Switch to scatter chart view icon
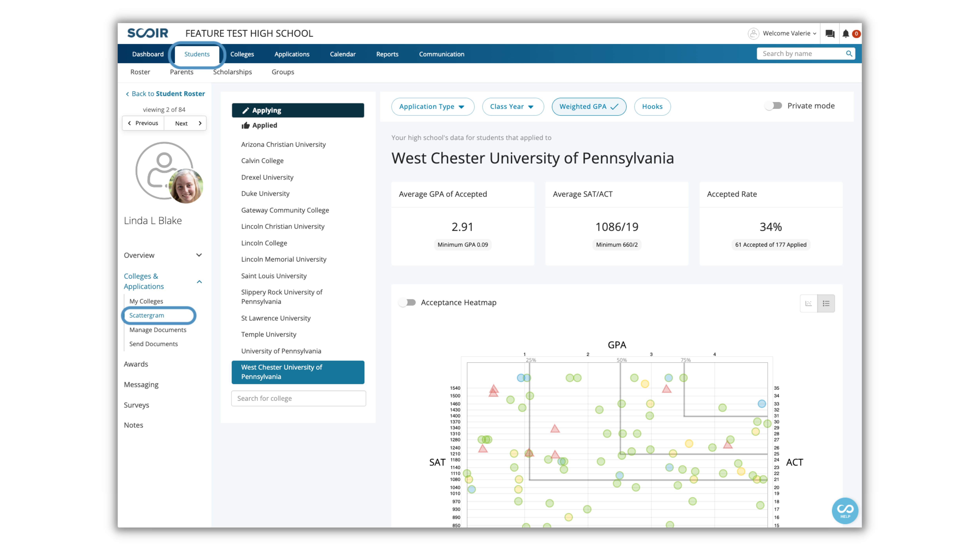This screenshot has width=980, height=551. [808, 303]
